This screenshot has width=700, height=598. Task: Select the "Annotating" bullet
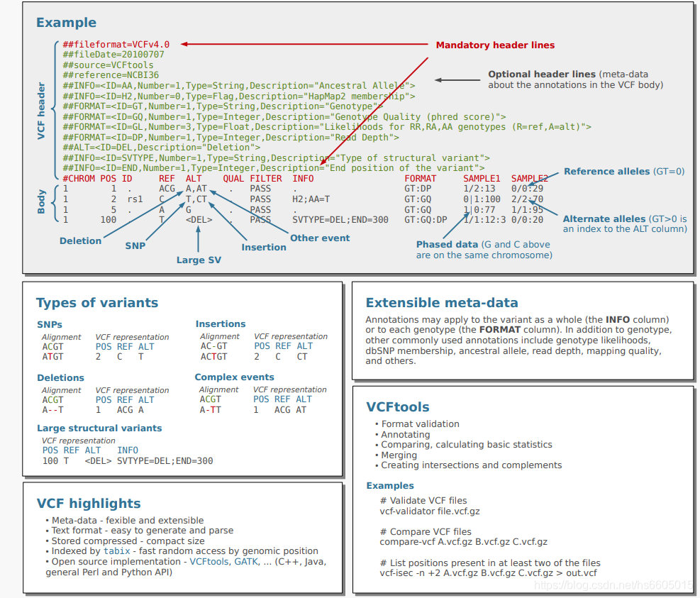tap(406, 435)
